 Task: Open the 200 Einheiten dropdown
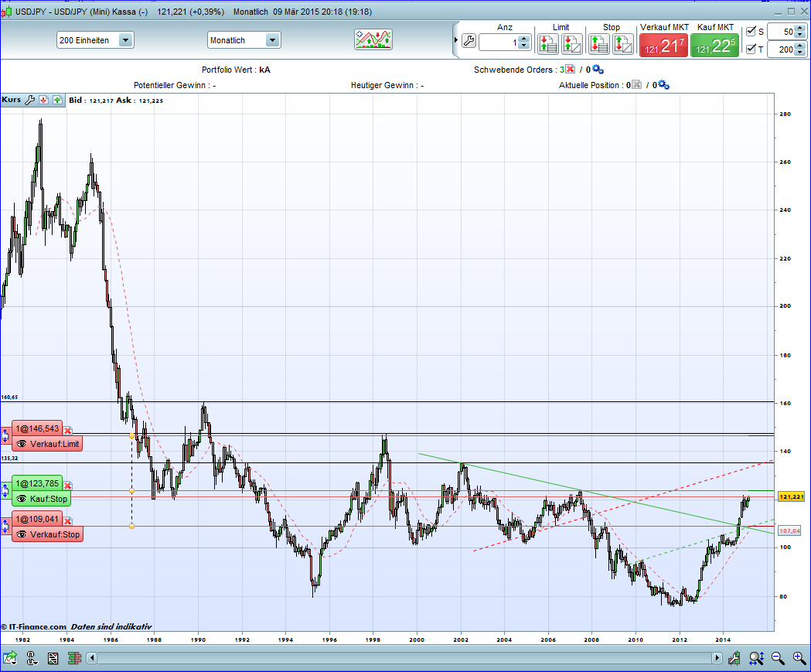(126, 40)
